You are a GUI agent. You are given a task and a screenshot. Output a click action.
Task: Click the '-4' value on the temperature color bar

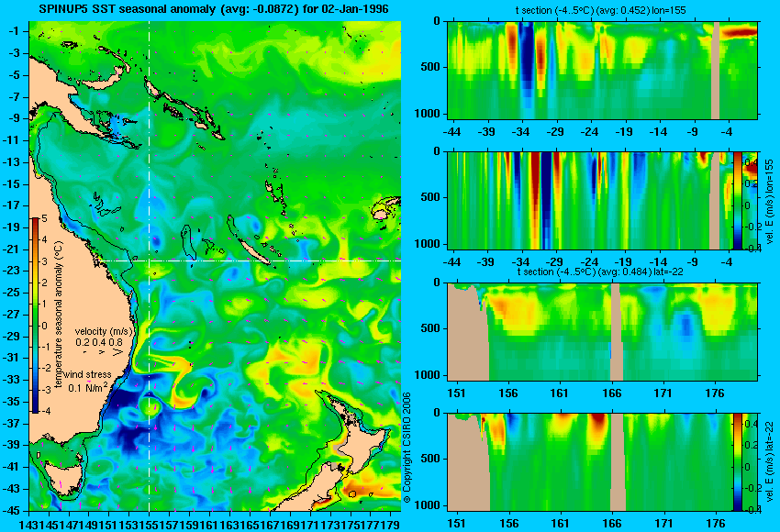pyautogui.click(x=44, y=411)
